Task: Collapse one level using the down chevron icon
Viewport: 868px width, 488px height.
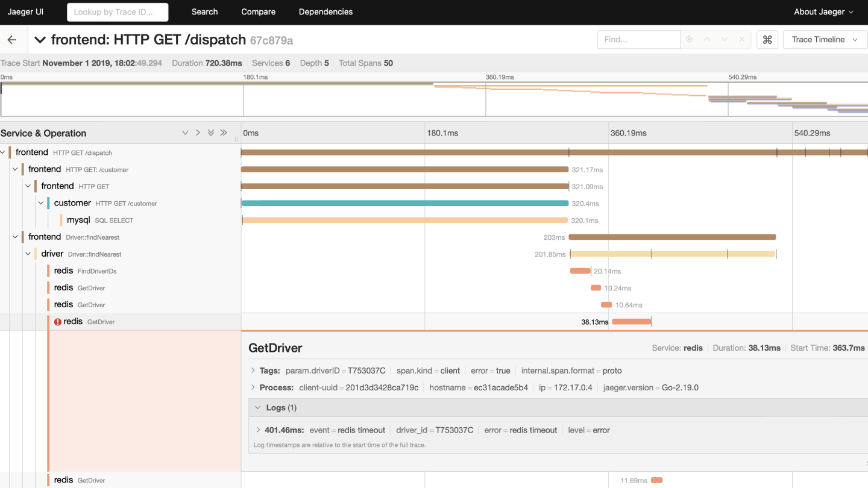Action: pos(185,133)
